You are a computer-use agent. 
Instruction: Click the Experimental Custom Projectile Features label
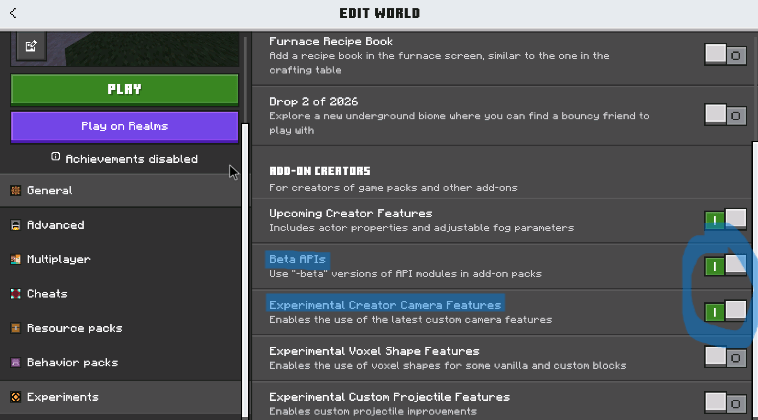389,397
